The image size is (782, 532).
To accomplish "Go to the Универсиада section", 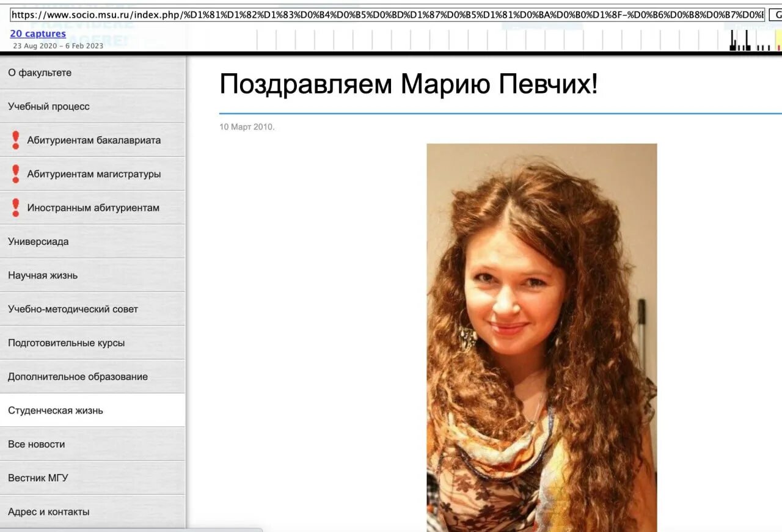I will 92,241.
